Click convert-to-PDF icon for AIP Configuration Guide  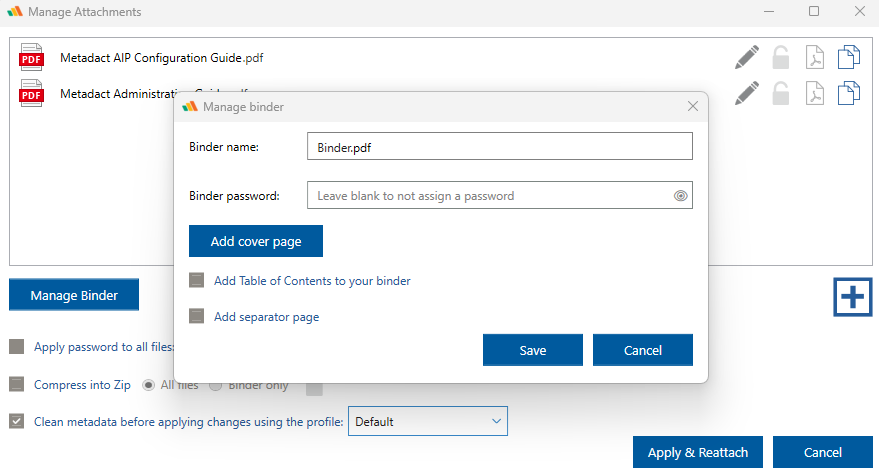[815, 57]
